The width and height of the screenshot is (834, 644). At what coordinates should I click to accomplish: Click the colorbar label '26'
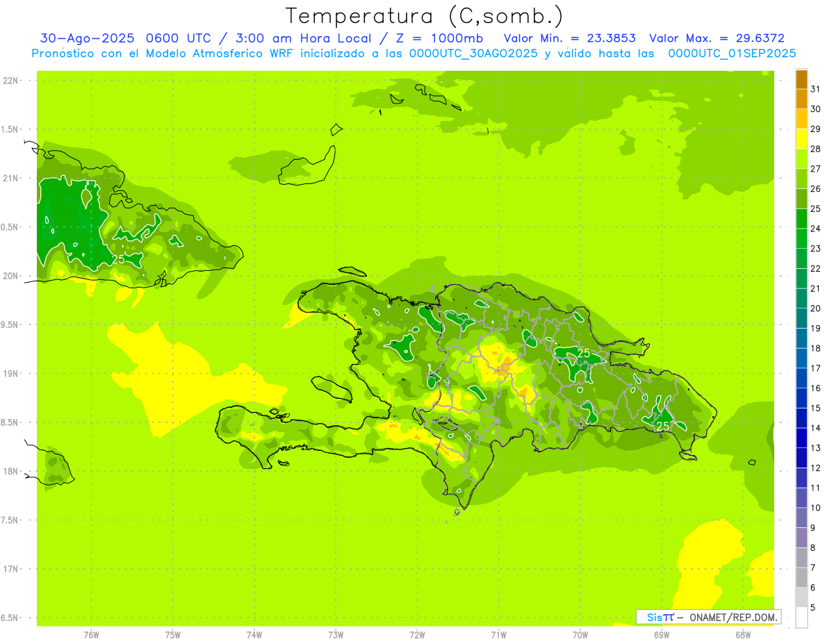coord(816,189)
